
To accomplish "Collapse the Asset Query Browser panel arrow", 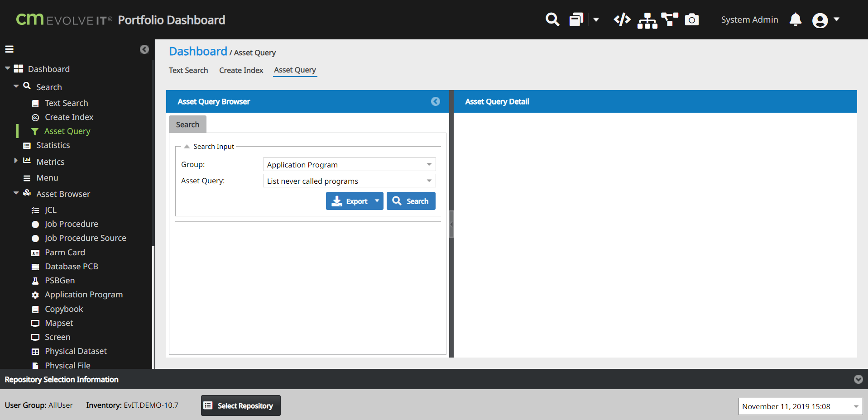I will coord(436,101).
